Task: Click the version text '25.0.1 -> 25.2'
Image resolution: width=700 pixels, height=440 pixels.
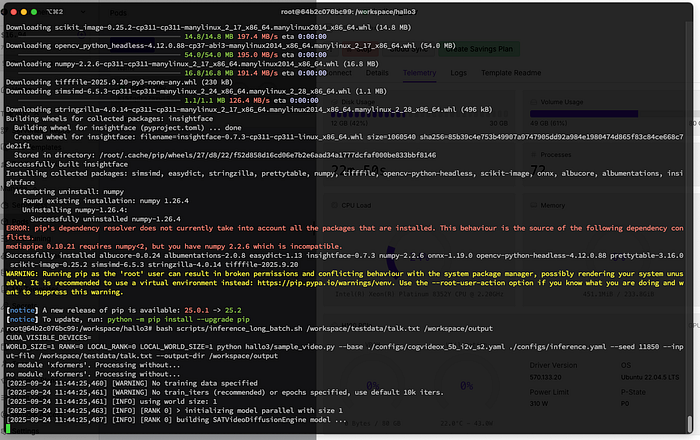Action: click(x=212, y=310)
